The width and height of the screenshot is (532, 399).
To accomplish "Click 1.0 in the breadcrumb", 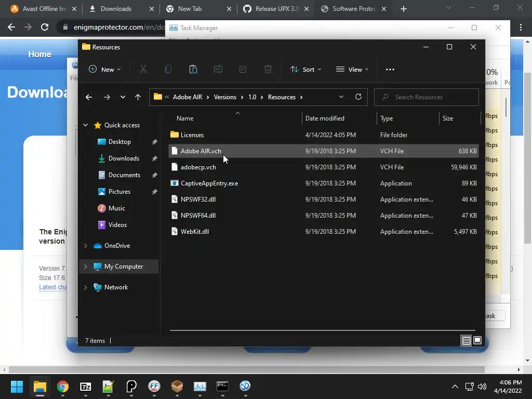I will 252,97.
